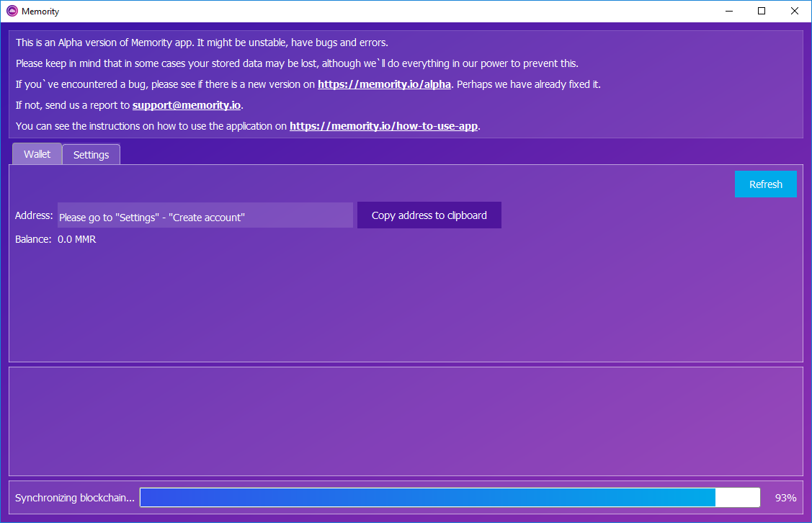Click the Memority app icon in title bar

tap(12, 11)
